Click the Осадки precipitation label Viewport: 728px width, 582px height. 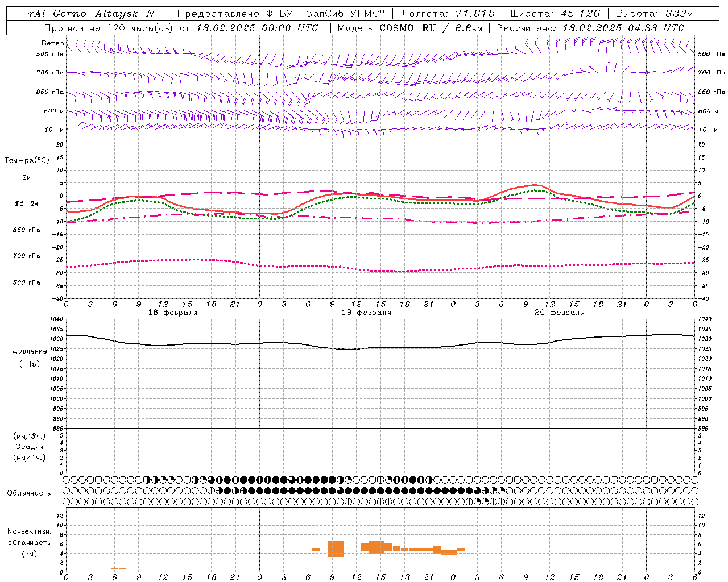coord(30,447)
